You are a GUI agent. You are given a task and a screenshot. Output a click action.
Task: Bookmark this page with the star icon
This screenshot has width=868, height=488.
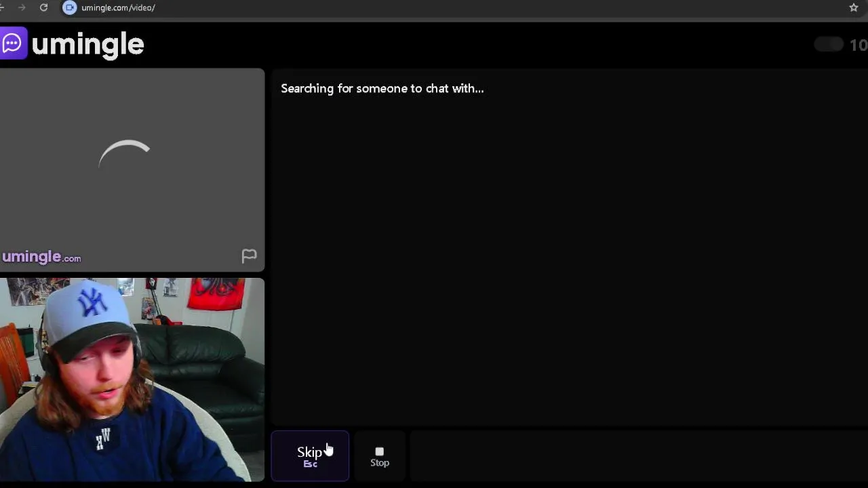[854, 7]
